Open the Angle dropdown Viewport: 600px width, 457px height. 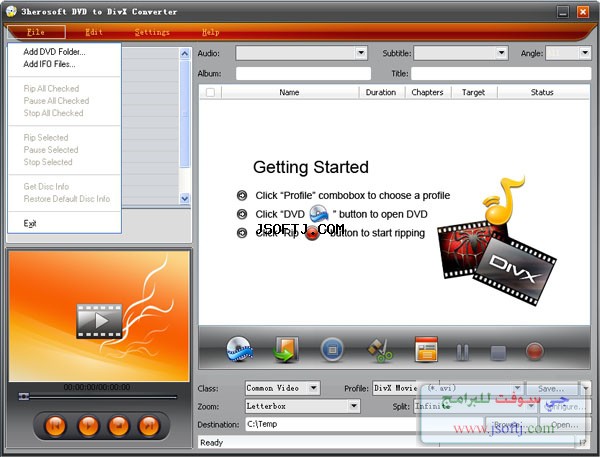click(585, 53)
